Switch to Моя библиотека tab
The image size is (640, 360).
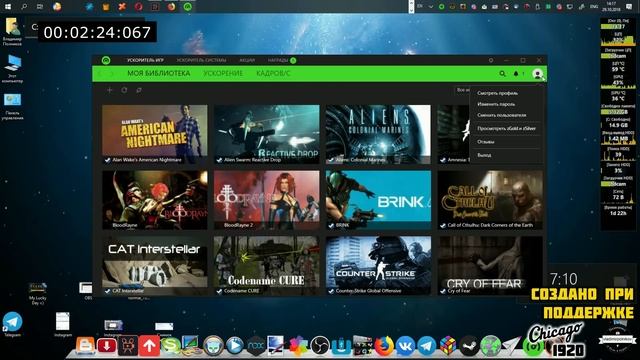click(159, 73)
